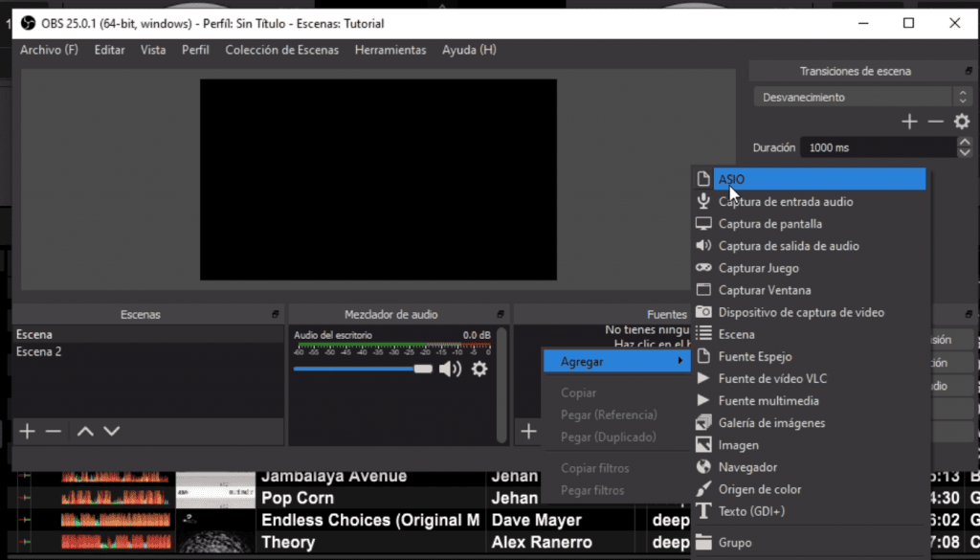Open Colección de Escenas menu
Image resolution: width=980 pixels, height=560 pixels.
pos(282,50)
